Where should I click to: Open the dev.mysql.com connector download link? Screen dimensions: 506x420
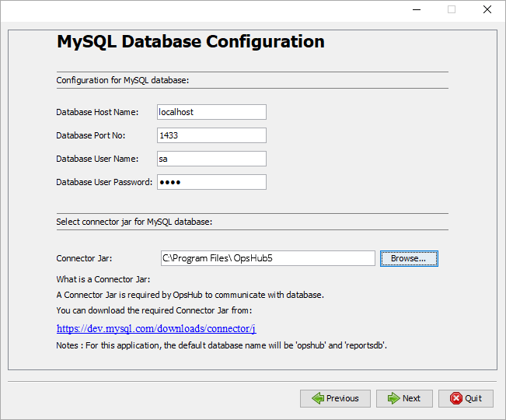(156, 328)
